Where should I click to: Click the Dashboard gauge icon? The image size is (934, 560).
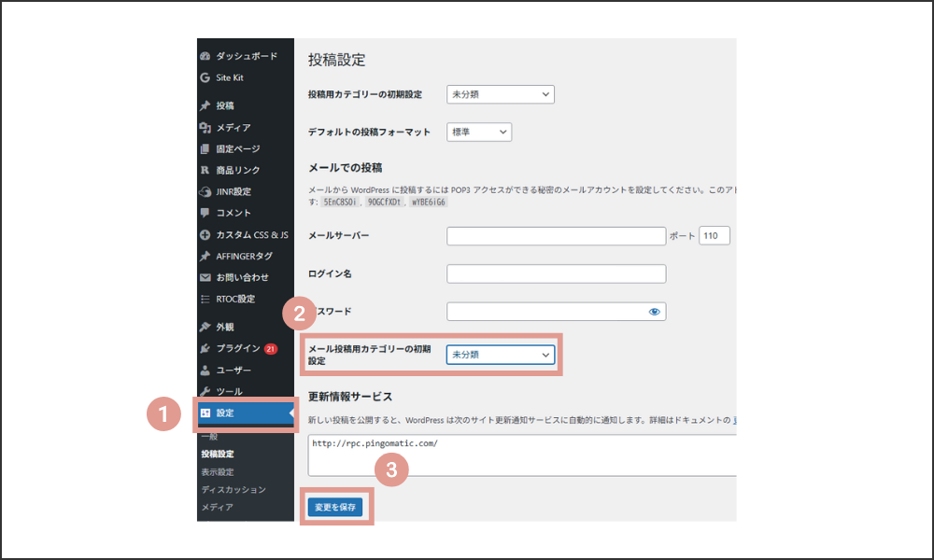click(205, 56)
